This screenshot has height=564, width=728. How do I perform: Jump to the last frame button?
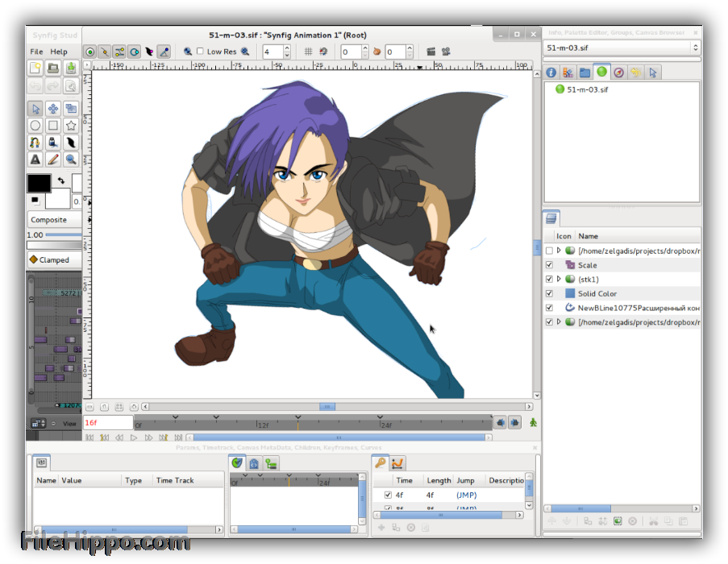tap(178, 438)
